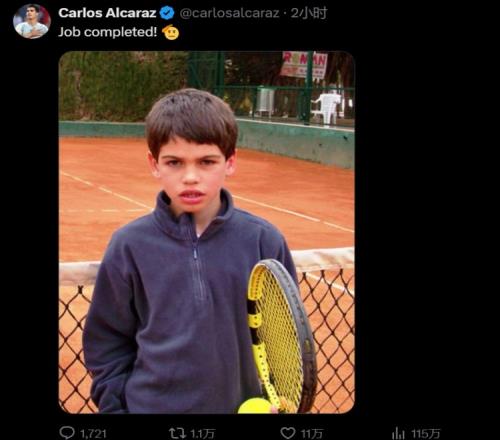Viewport: 500px width, 440px height.
Task: Click the white plastic chair in photo
Action: click(328, 107)
